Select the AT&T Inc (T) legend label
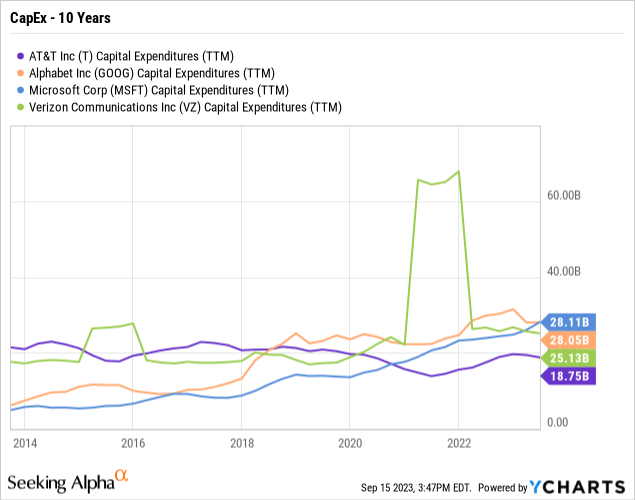 point(141,54)
